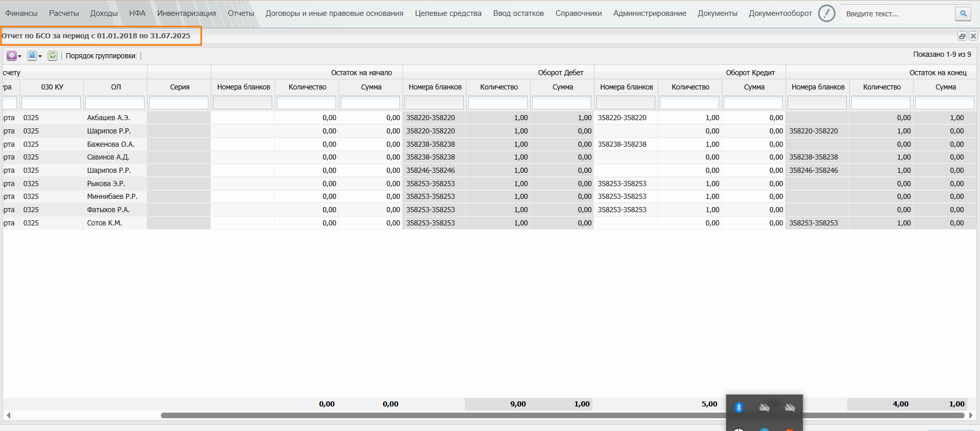Click 358253-358253 end balance cell in Сотов row
This screenshot has height=431, width=980.
coord(814,223)
